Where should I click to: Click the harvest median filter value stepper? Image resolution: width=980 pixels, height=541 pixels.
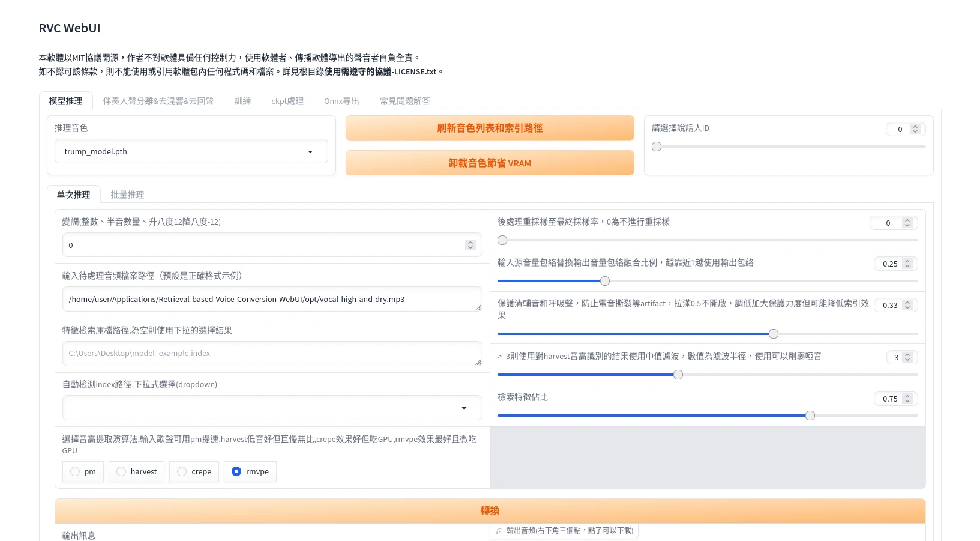(x=907, y=357)
